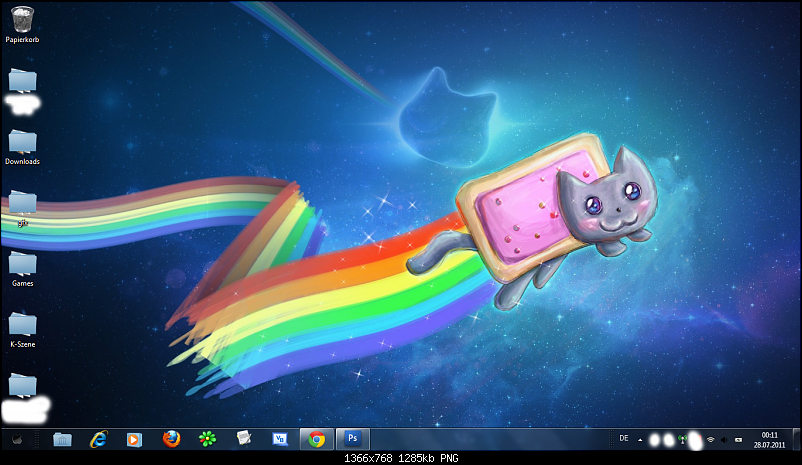The height and width of the screenshot is (465, 802).
Task: Switch to the Google Chrome window
Action: pyautogui.click(x=317, y=439)
